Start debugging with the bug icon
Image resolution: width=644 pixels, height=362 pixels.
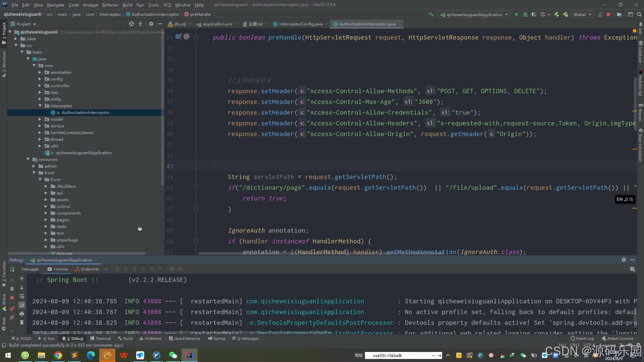pyautogui.click(x=525, y=14)
